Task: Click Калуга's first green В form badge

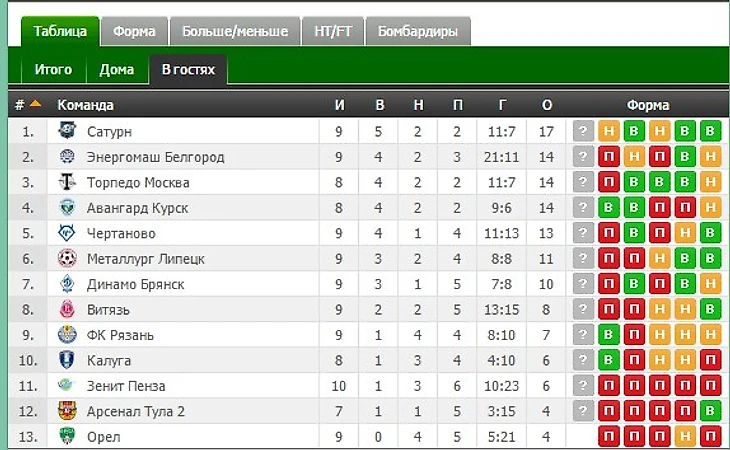Action: click(608, 360)
